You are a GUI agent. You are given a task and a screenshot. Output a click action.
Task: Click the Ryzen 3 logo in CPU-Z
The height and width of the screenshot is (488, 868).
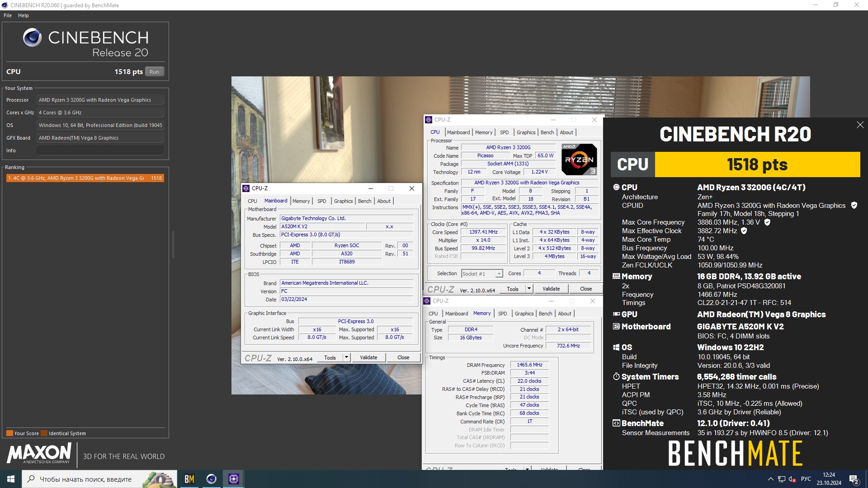pyautogui.click(x=579, y=159)
